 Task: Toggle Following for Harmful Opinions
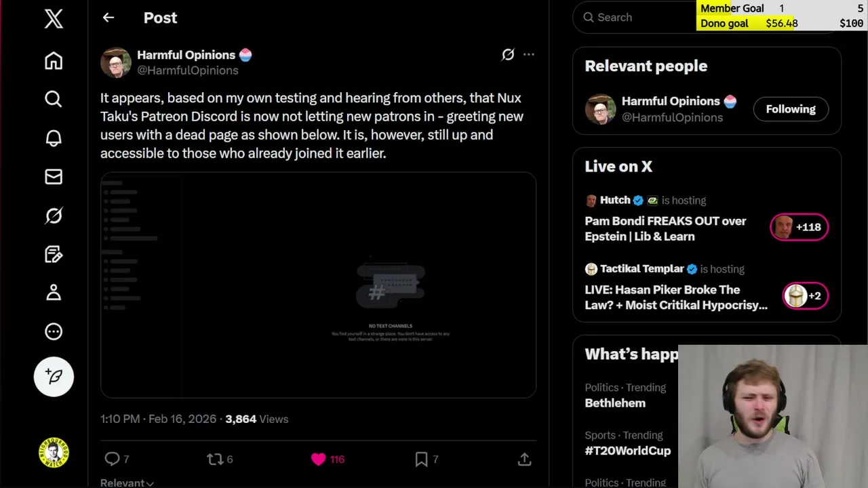click(790, 109)
